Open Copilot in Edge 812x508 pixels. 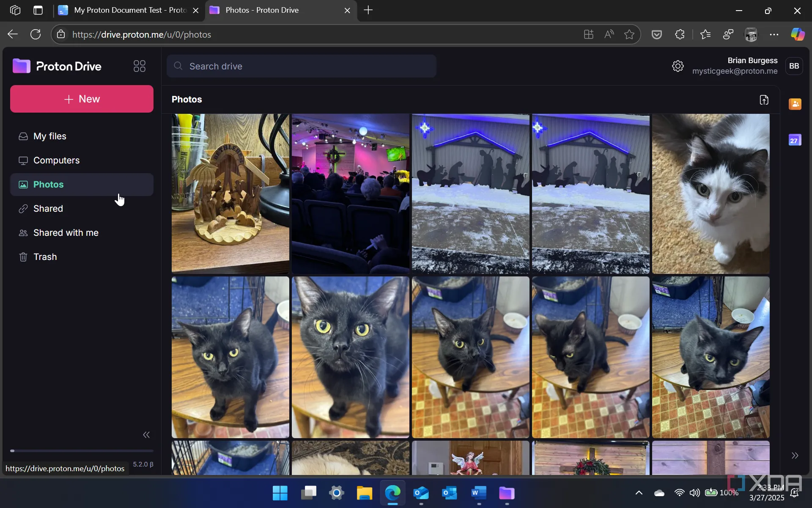coord(798,34)
